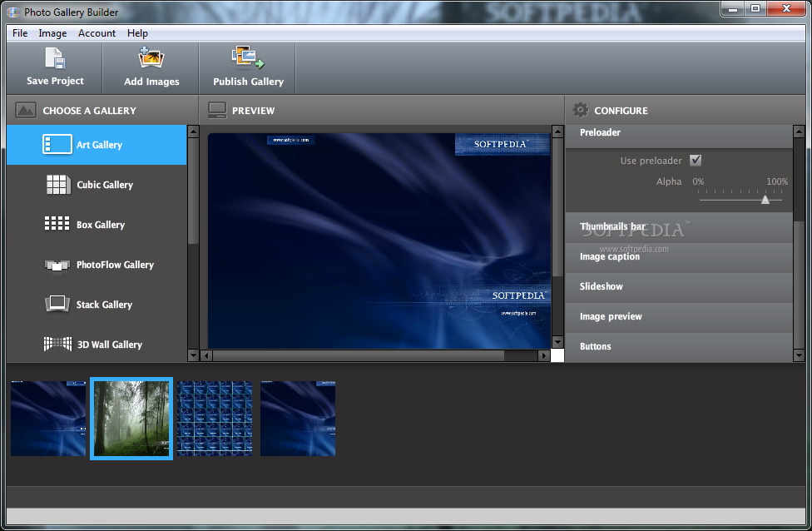Click the Photo Gallery Builder title icon

point(13,12)
